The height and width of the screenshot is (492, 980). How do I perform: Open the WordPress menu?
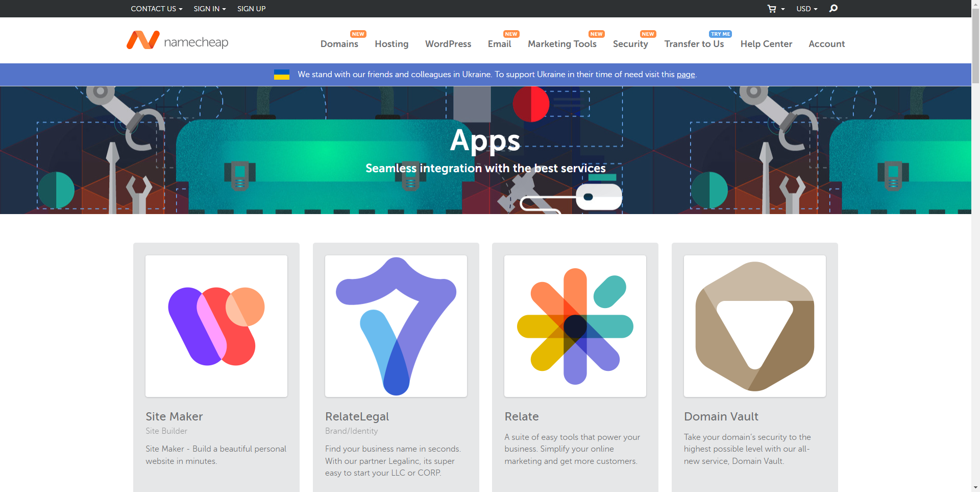point(448,44)
